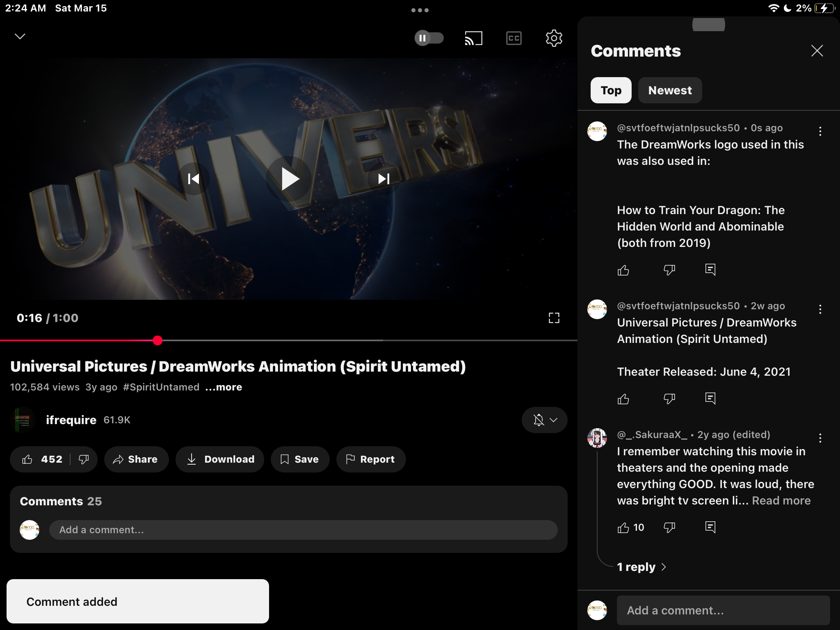Open the SakuraaX avatar
Image resolution: width=840 pixels, height=630 pixels.
pyautogui.click(x=597, y=438)
